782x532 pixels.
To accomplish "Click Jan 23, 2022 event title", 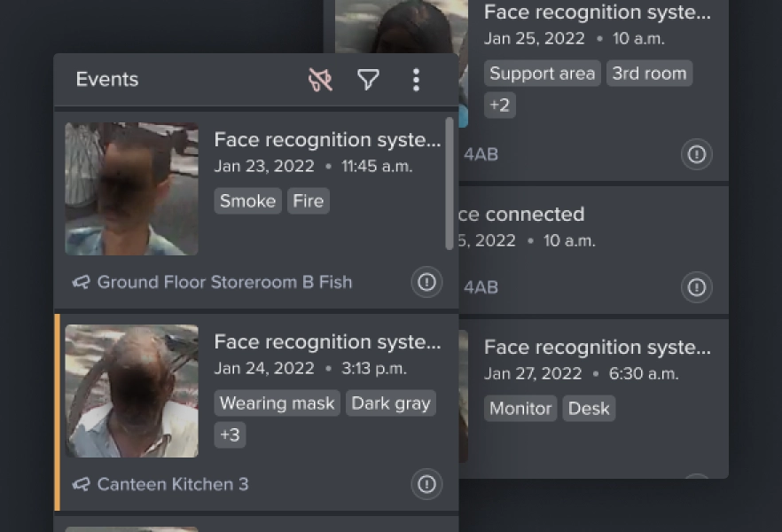I will point(327,139).
